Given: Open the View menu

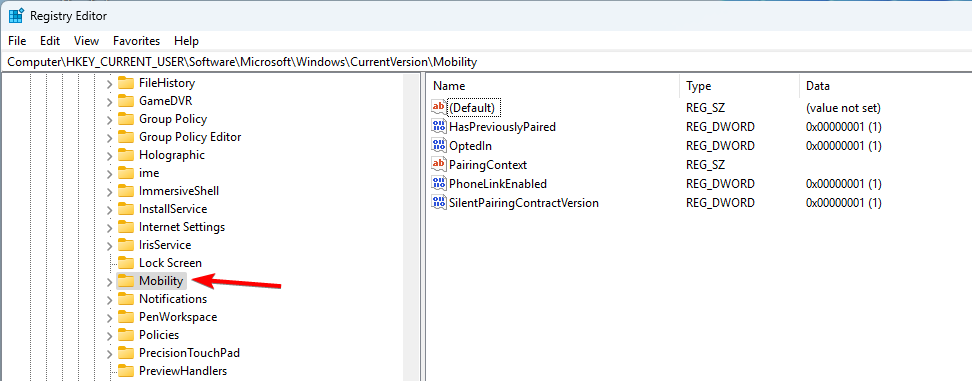Looking at the screenshot, I should (x=86, y=41).
